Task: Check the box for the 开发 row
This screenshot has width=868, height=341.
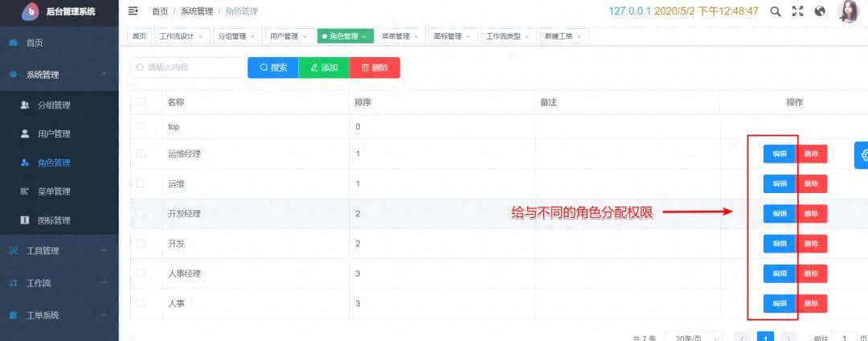Action: [140, 243]
